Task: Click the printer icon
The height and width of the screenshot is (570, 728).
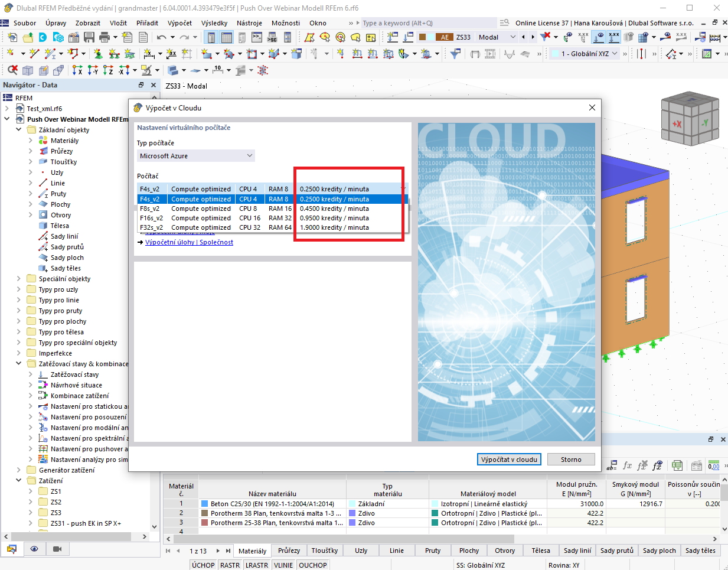Action: 105,37
